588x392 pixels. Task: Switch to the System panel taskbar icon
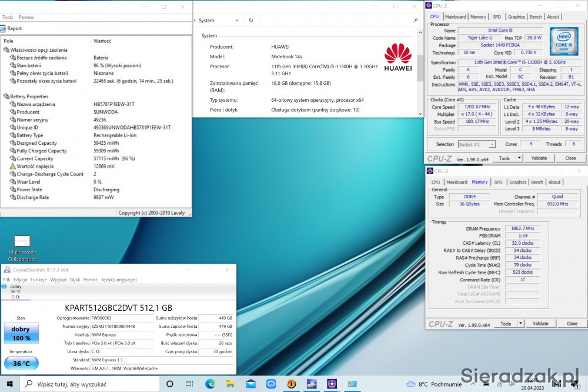352,384
